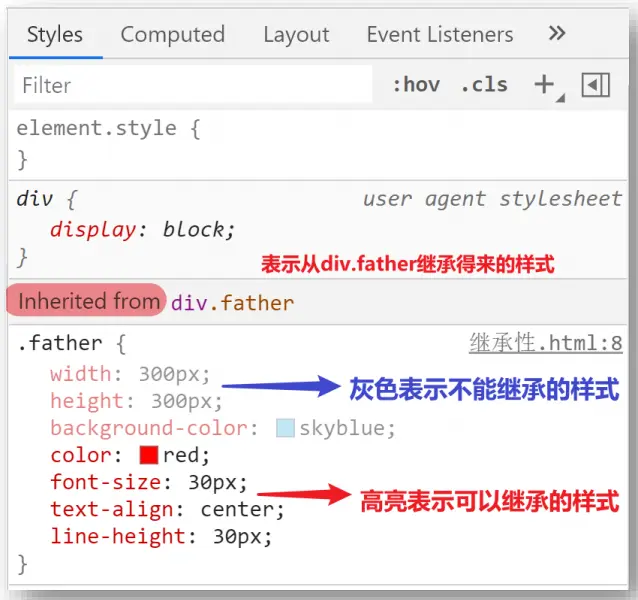Toggle the .cls class editor
638x600 pixels.
484,85
